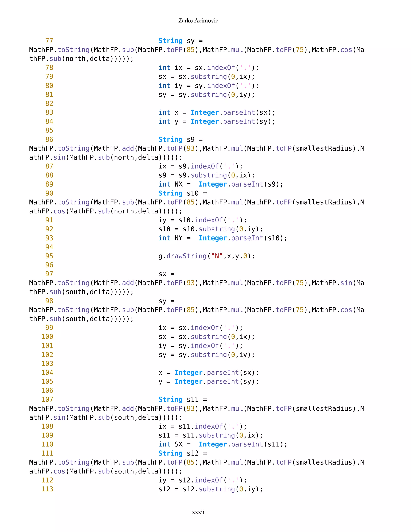
Task: Click 'int SX = Integer.parseInt(s11);' on line 110
Action: point(223,444)
